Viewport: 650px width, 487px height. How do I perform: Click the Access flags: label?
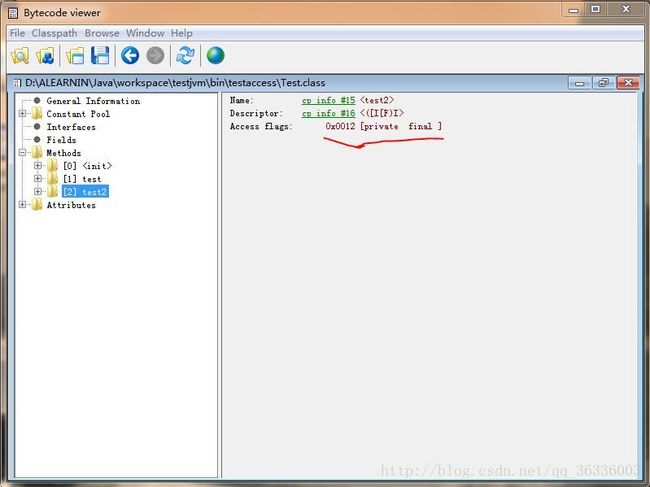pyautogui.click(x=261, y=126)
